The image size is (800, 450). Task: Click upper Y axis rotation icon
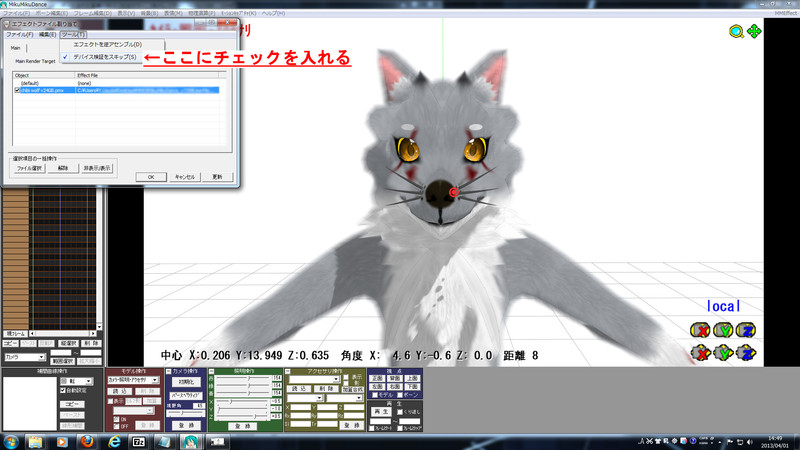click(x=723, y=331)
